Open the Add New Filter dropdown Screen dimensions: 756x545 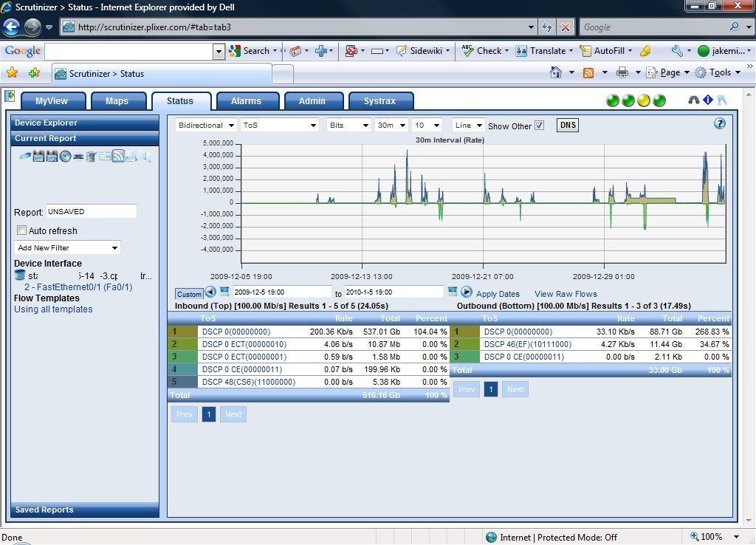tap(67, 247)
